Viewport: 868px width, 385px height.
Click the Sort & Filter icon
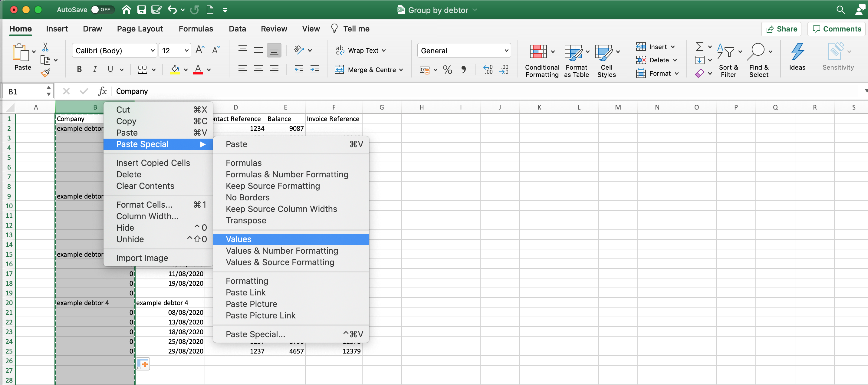point(725,52)
